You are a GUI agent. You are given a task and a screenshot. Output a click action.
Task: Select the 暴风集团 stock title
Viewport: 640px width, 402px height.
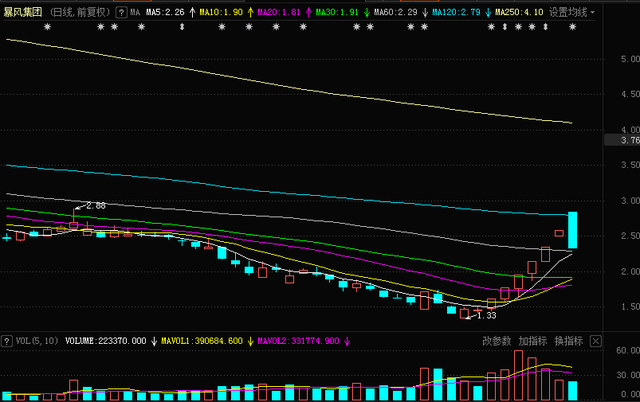[23, 13]
